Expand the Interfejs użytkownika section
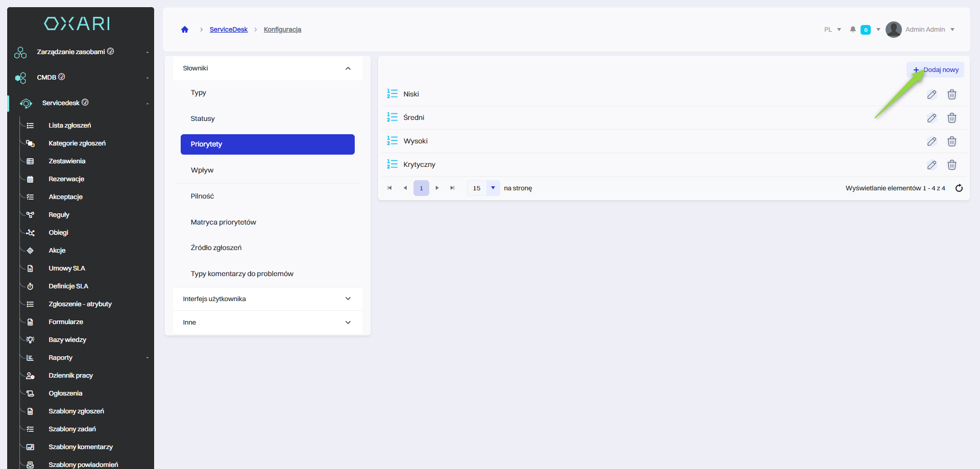This screenshot has width=980, height=469. tap(348, 299)
